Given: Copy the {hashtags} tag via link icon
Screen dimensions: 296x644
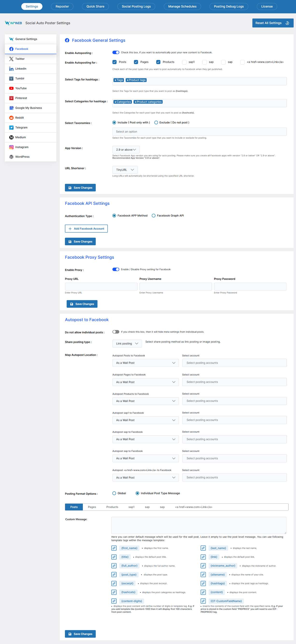Looking at the screenshot, I should coord(203,583).
